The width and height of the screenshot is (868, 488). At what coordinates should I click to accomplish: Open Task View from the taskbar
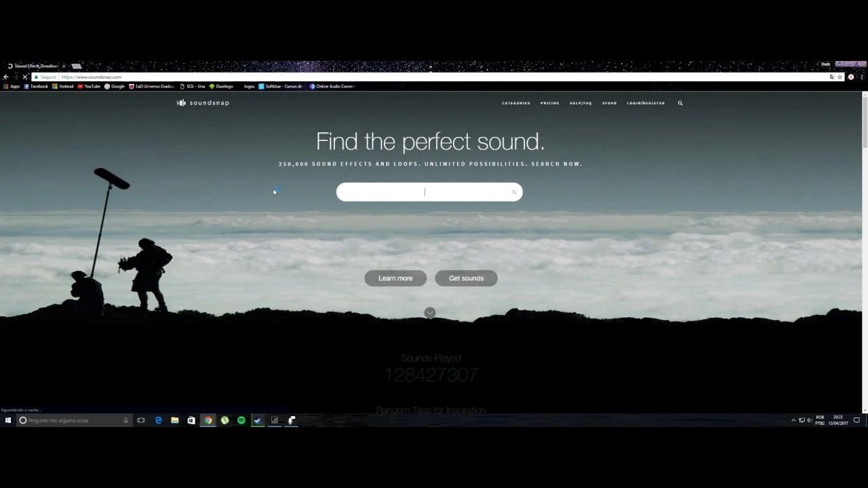[141, 420]
